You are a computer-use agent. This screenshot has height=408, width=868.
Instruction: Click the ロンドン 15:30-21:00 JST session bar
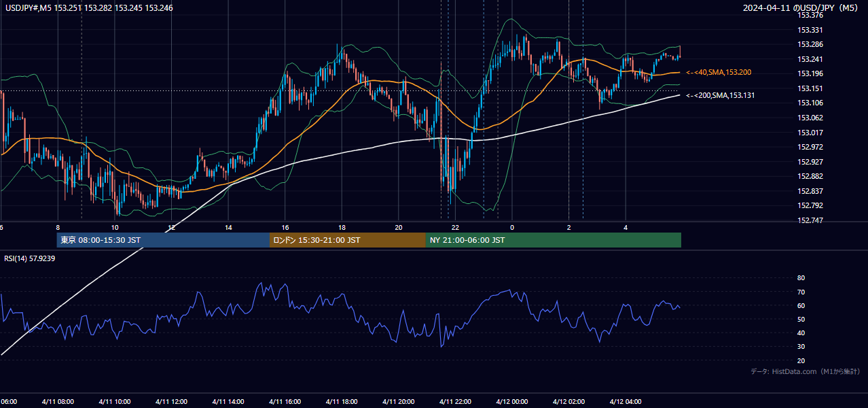pyautogui.click(x=348, y=240)
